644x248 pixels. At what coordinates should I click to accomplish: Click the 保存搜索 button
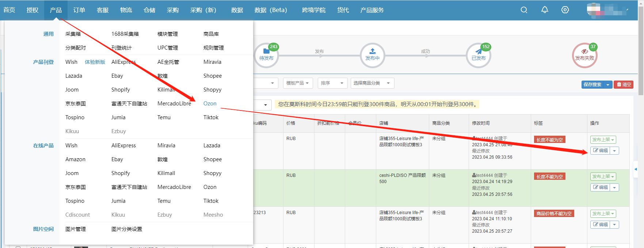592,85
